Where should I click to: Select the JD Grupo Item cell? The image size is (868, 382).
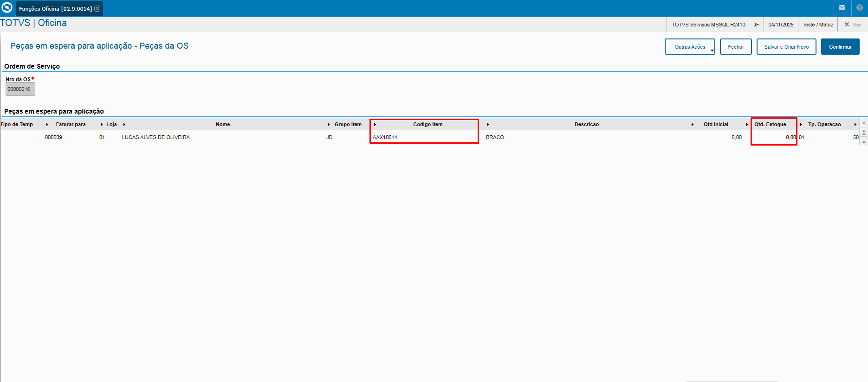coord(330,137)
